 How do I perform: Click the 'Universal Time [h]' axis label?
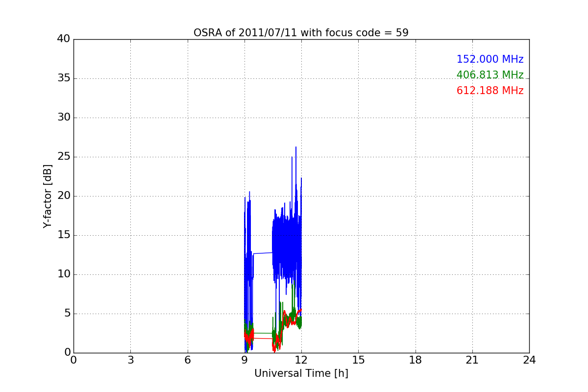pos(301,373)
